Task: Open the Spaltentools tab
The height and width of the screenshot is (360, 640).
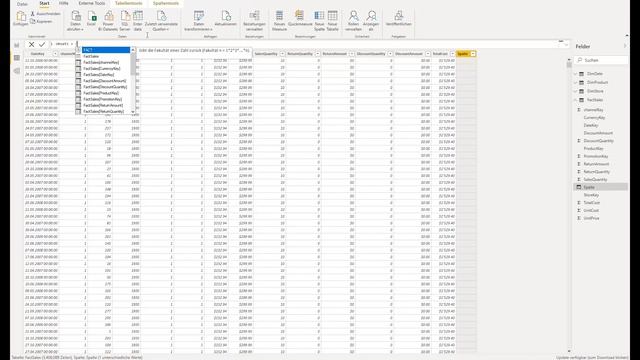Action: click(x=166, y=3)
